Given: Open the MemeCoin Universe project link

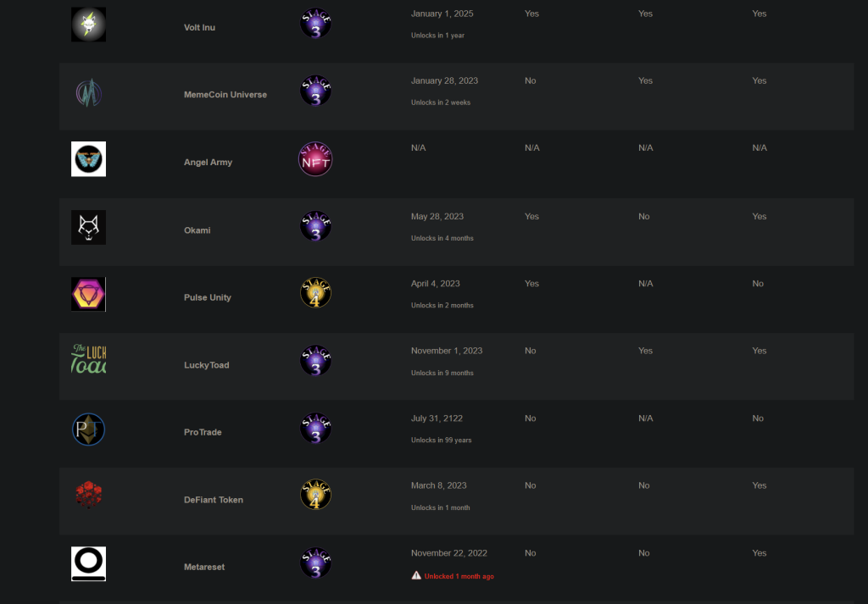Looking at the screenshot, I should tap(225, 95).
